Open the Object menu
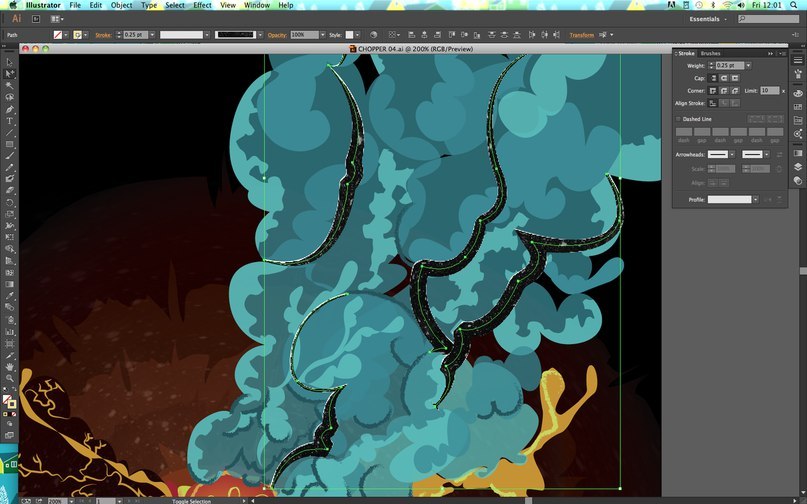 (121, 5)
